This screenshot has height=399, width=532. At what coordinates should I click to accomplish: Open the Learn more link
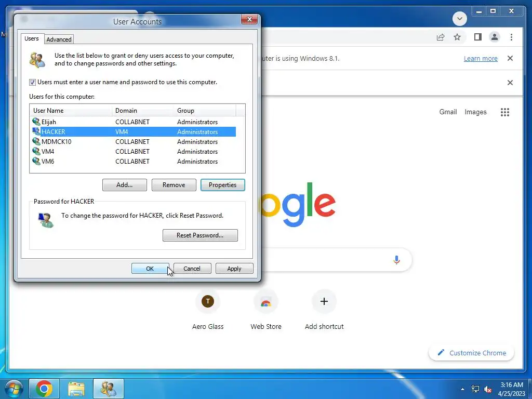point(481,58)
